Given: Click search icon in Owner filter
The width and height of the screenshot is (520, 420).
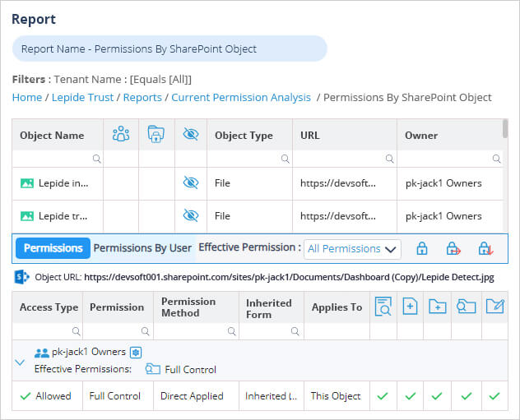Looking at the screenshot, I should coord(496,159).
